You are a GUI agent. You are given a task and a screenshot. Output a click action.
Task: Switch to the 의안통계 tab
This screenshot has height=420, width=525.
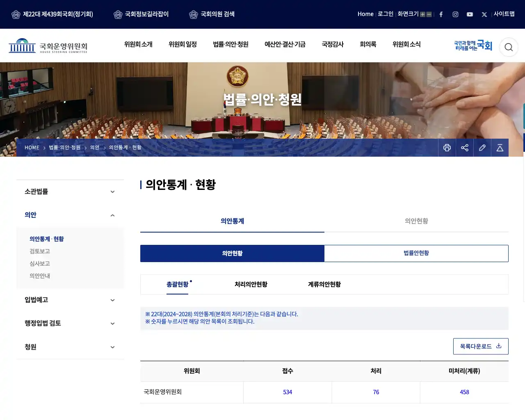(232, 221)
